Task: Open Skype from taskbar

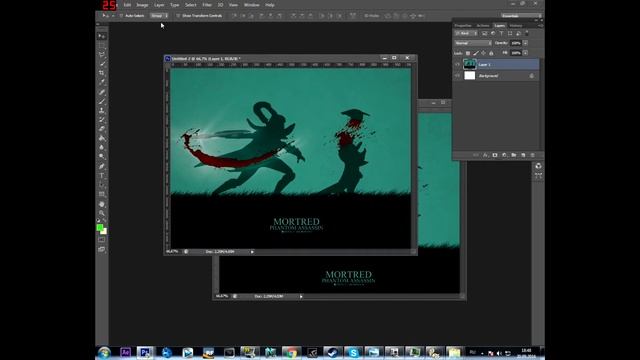Action: pos(353,352)
